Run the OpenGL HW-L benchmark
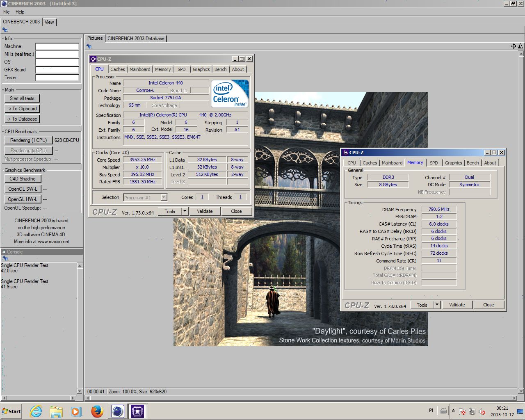The image size is (525, 420). [x=23, y=199]
